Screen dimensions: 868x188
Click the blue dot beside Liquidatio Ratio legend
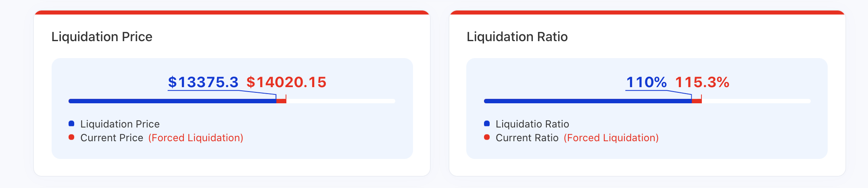click(487, 123)
